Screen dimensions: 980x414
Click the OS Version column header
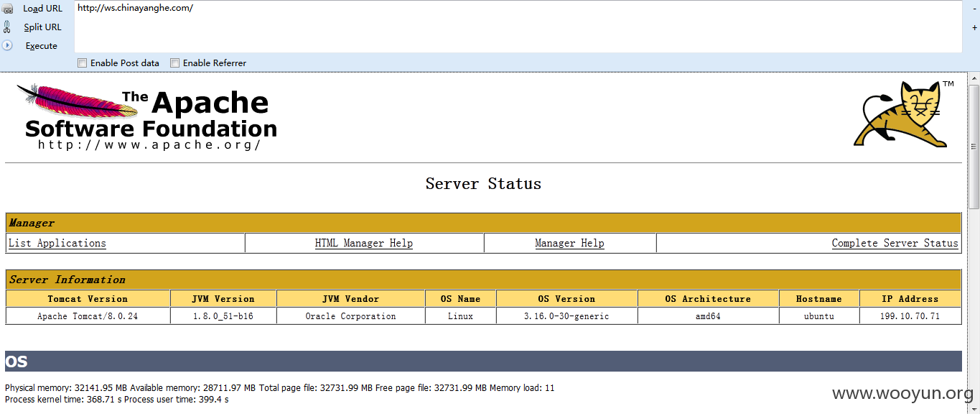(x=566, y=299)
